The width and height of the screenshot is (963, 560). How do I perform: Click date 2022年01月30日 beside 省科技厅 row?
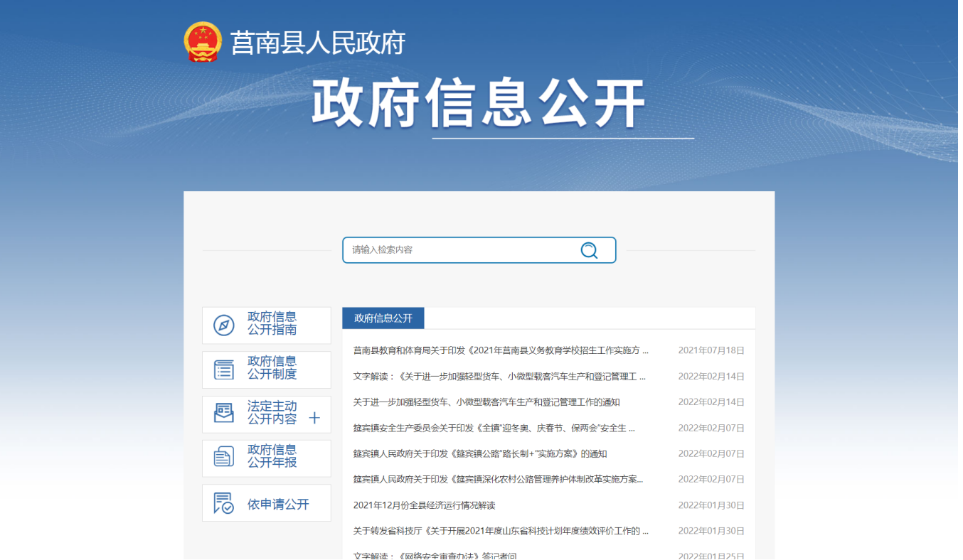(x=711, y=531)
